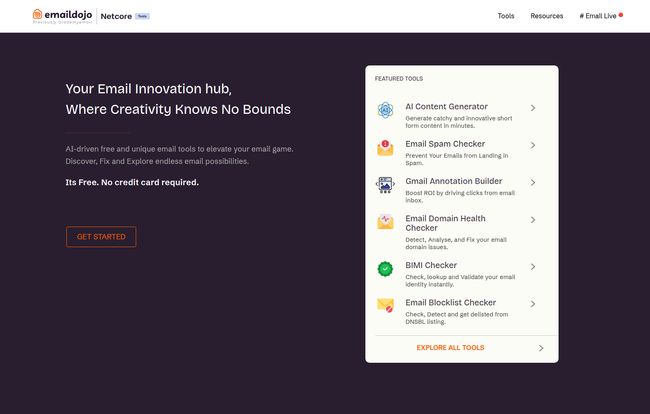Click the emaildojo logo

[62, 16]
